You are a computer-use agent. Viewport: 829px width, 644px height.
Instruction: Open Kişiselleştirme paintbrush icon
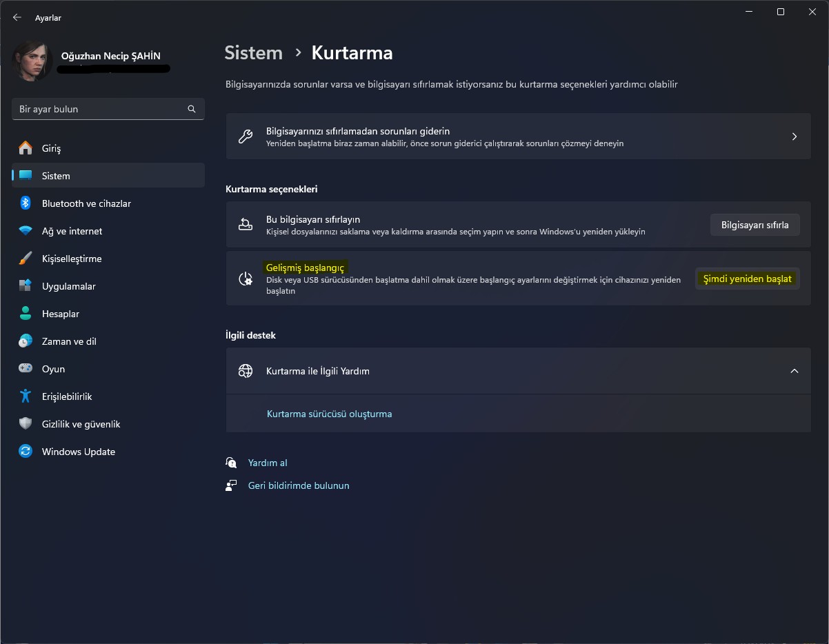click(x=26, y=259)
